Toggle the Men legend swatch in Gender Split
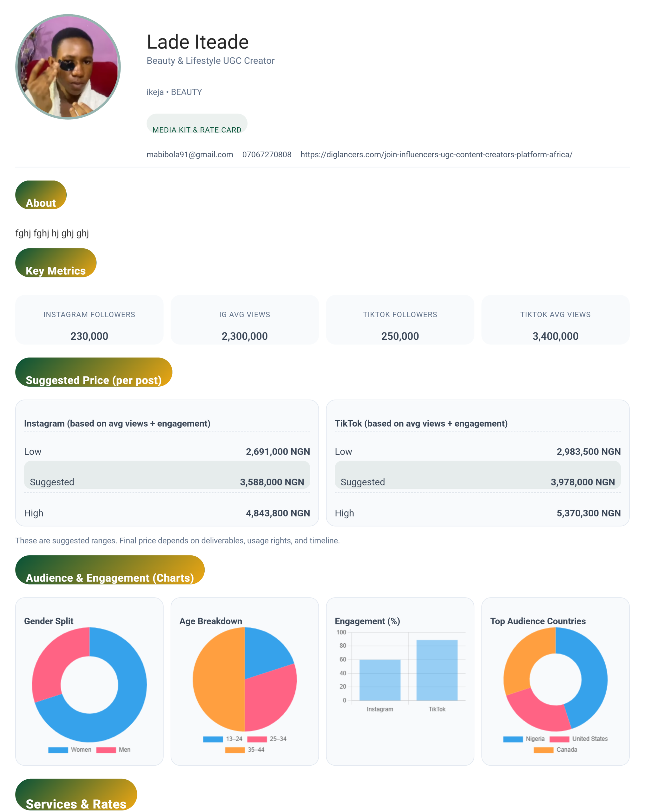Screen dimensions: 645x812 [x=106, y=750]
